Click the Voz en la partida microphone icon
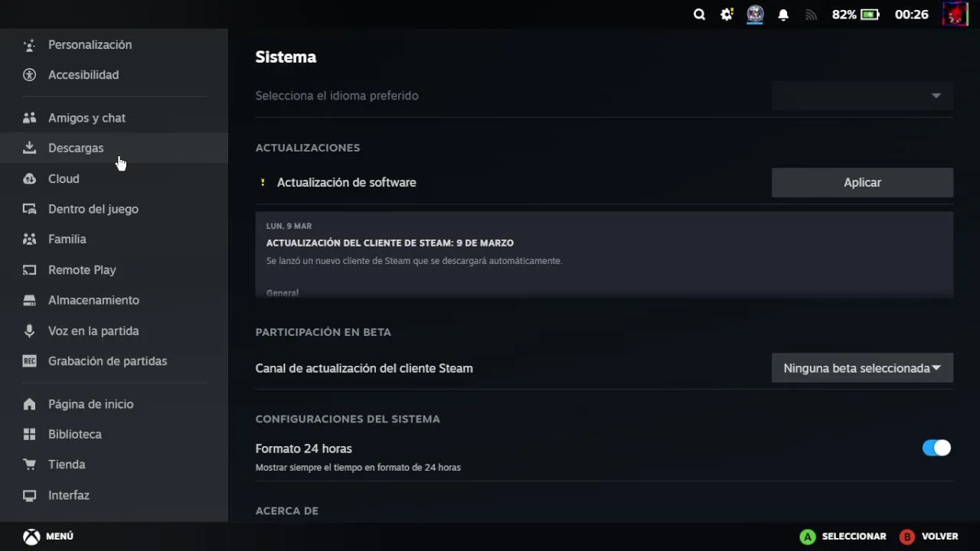Screen dimensions: 980x551 30,331
